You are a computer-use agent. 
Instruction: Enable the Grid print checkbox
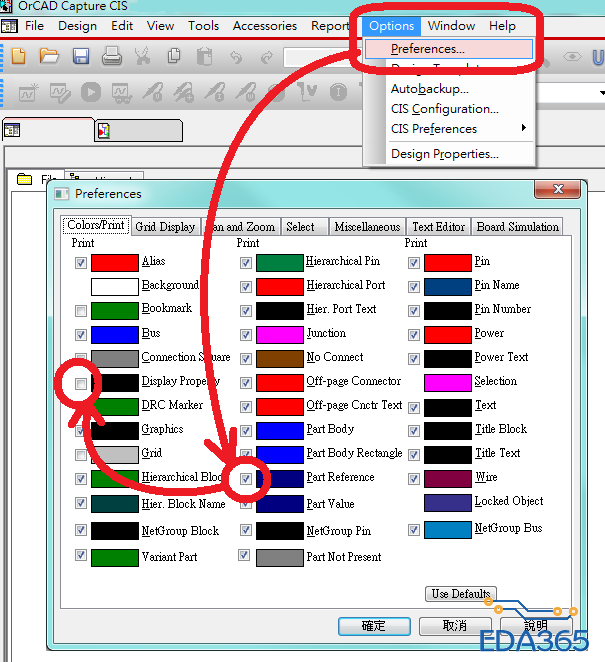click(81, 455)
